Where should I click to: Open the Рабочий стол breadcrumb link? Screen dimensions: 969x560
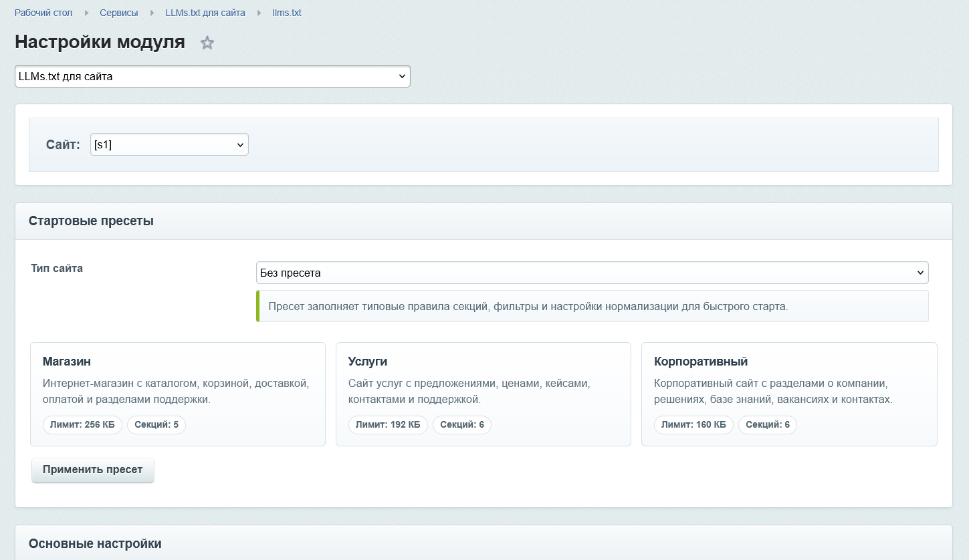coord(43,13)
